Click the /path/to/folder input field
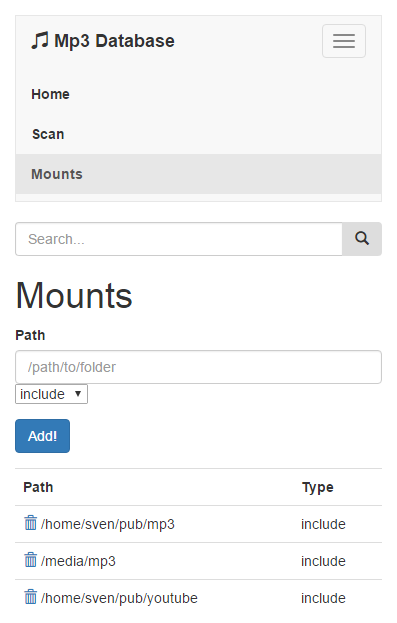 [x=198, y=367]
